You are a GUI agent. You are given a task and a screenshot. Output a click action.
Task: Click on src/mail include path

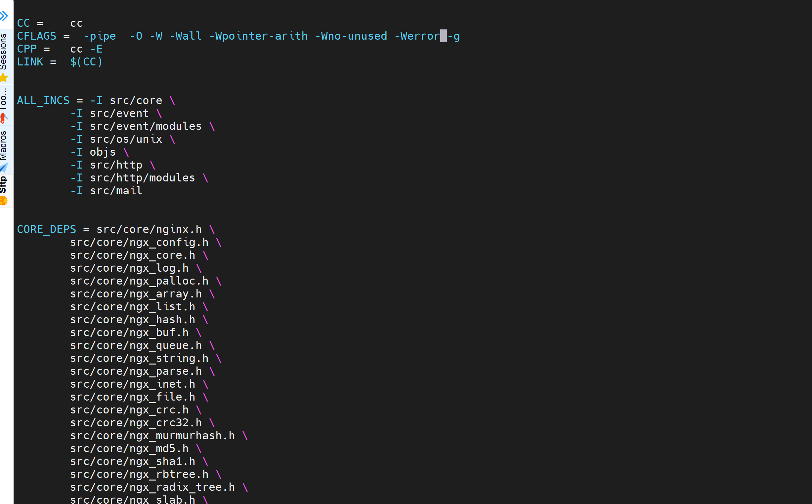click(116, 191)
